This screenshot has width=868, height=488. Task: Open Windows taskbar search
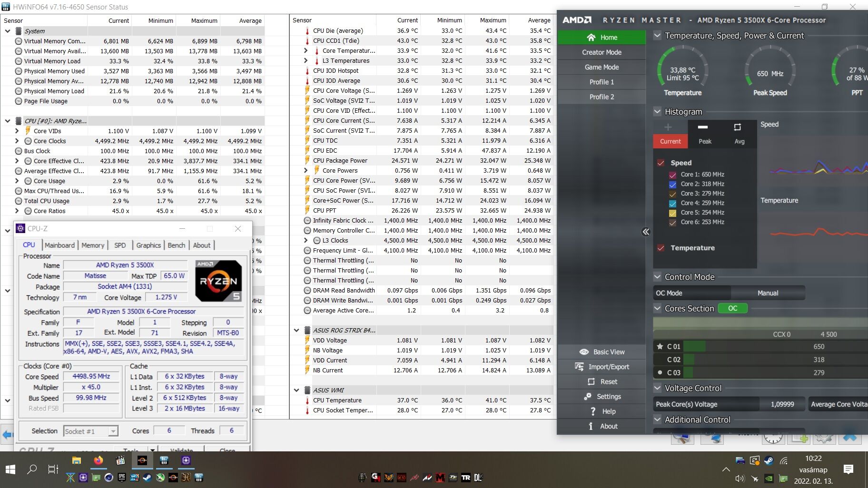pos(32,469)
